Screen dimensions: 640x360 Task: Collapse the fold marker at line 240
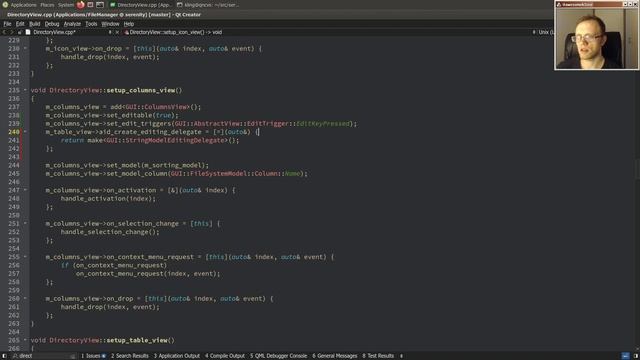coord(25,132)
